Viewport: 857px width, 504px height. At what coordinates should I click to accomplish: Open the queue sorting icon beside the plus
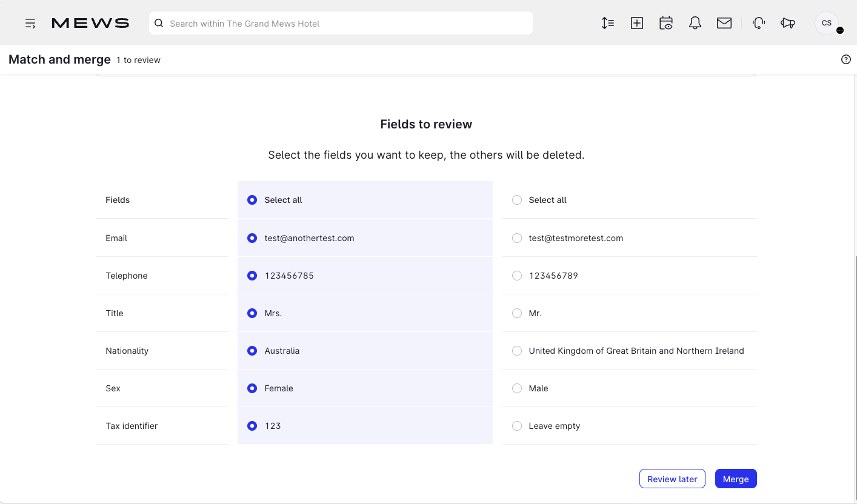coord(607,22)
